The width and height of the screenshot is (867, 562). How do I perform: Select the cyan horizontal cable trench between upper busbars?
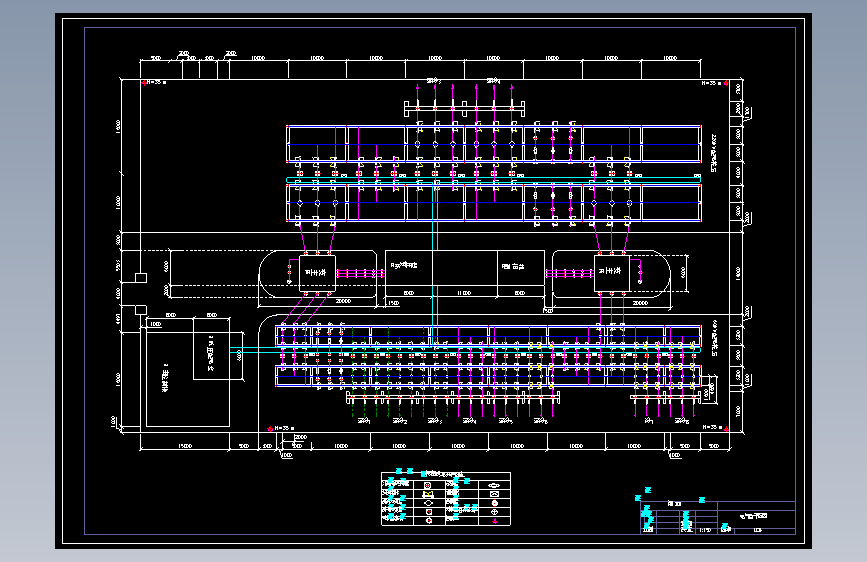coord(493,180)
